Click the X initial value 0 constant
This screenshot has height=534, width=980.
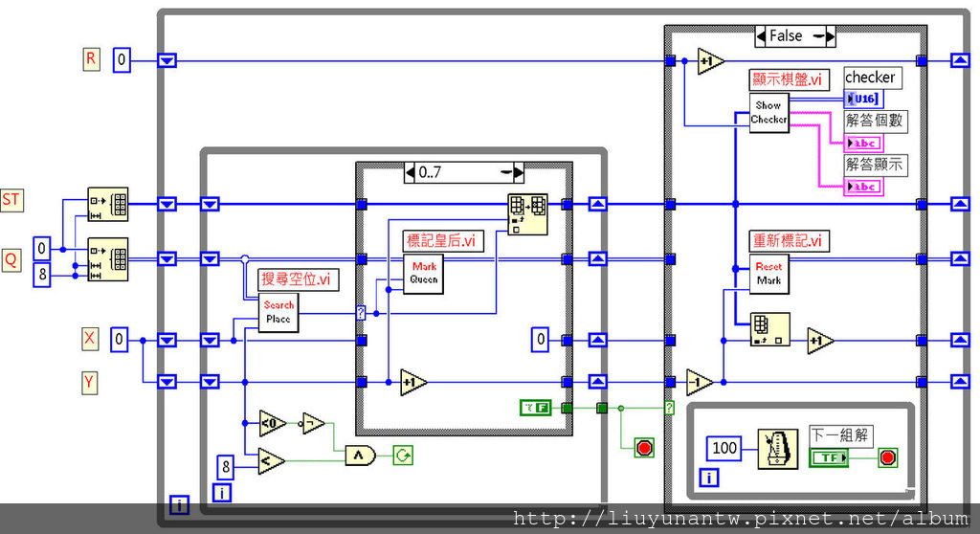point(120,340)
